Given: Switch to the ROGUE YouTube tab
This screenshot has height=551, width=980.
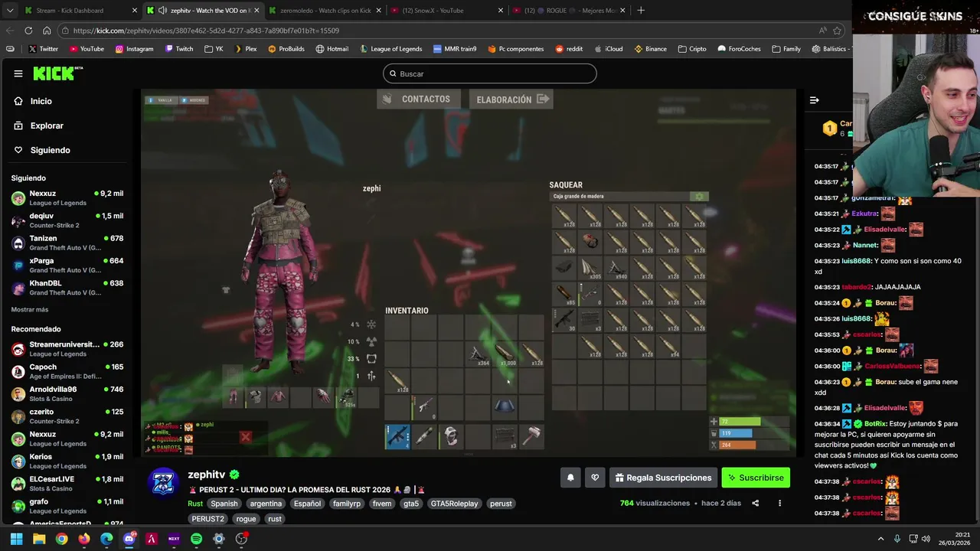Looking at the screenshot, I should point(568,11).
